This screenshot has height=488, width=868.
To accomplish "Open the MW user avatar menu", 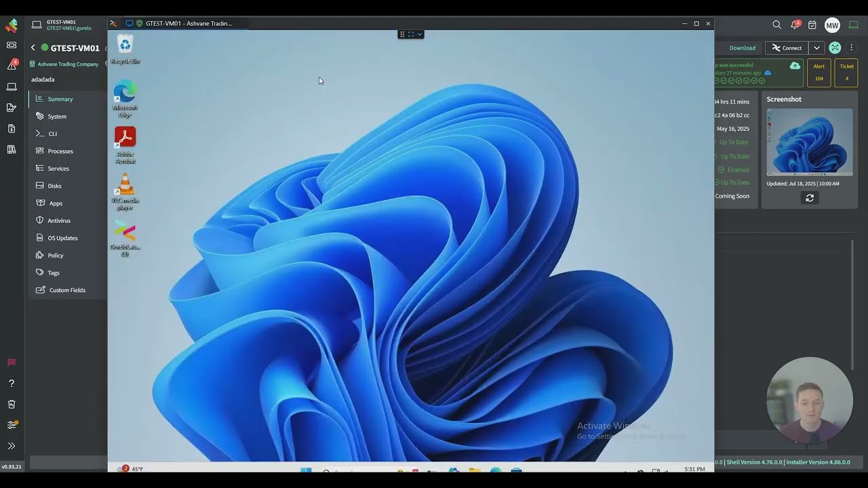I will pos(832,25).
